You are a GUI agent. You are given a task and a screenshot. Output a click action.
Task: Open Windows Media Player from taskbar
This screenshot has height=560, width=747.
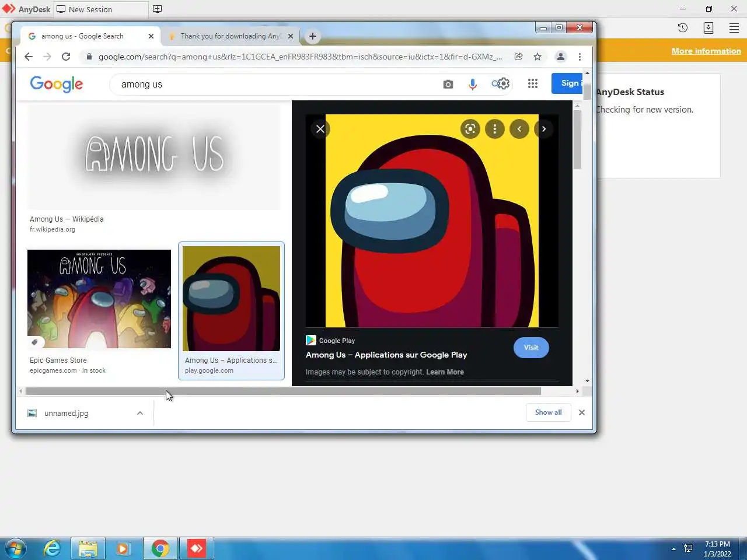coord(123,548)
